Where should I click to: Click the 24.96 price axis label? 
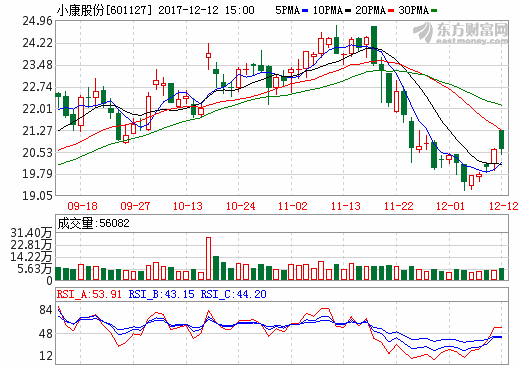pyautogui.click(x=37, y=21)
